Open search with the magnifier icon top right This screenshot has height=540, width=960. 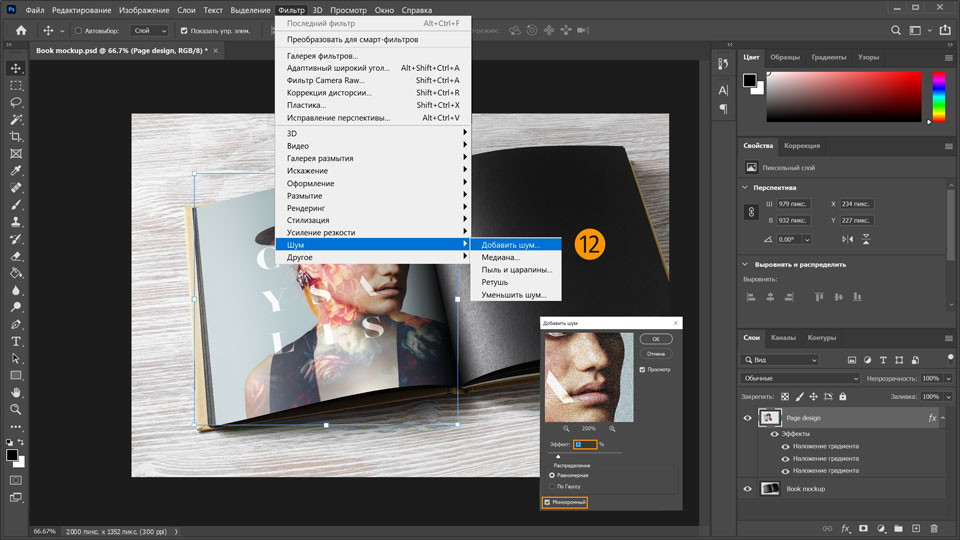pyautogui.click(x=896, y=30)
